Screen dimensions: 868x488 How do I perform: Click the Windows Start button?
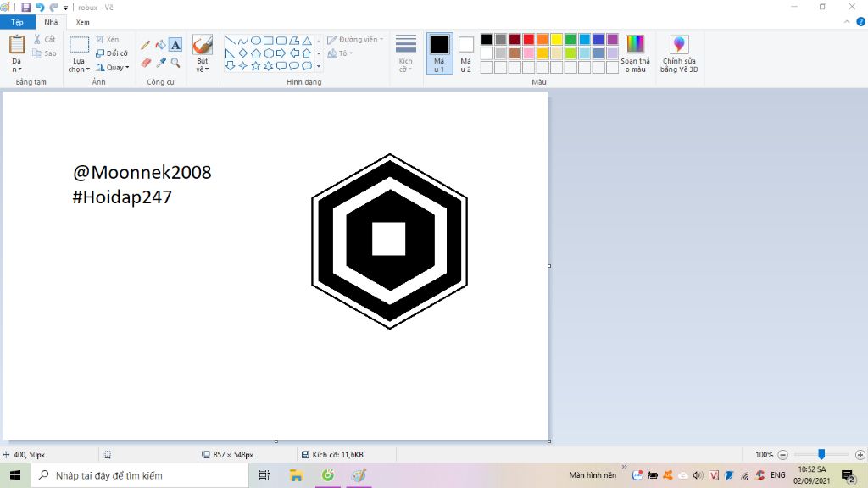[15, 475]
